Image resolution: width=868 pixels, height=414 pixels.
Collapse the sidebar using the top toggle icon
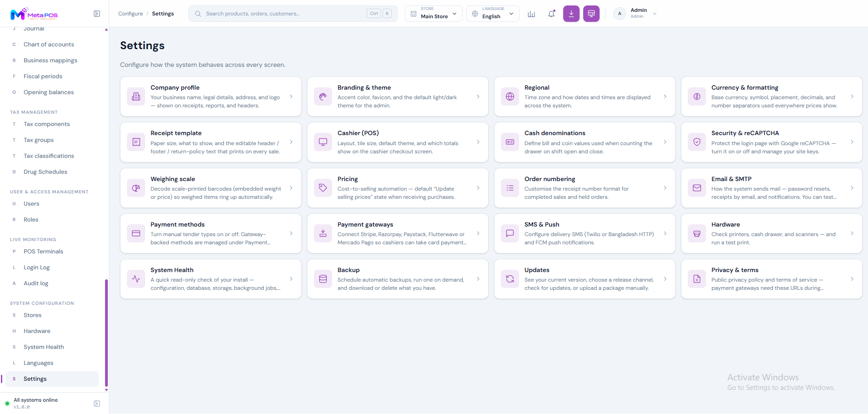pyautogui.click(x=97, y=14)
